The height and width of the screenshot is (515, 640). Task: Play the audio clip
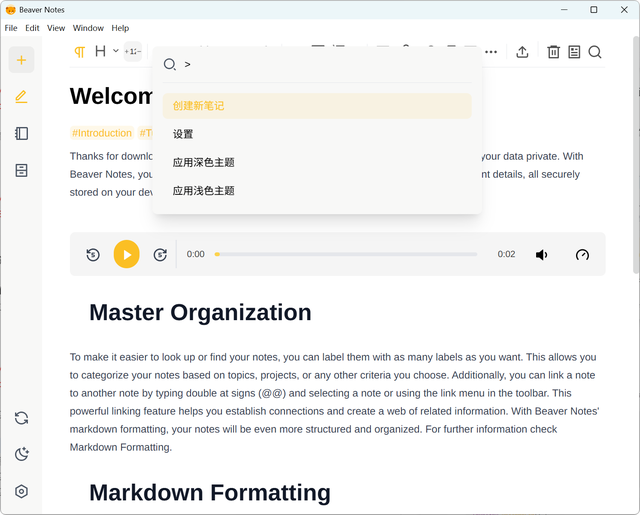click(x=127, y=254)
